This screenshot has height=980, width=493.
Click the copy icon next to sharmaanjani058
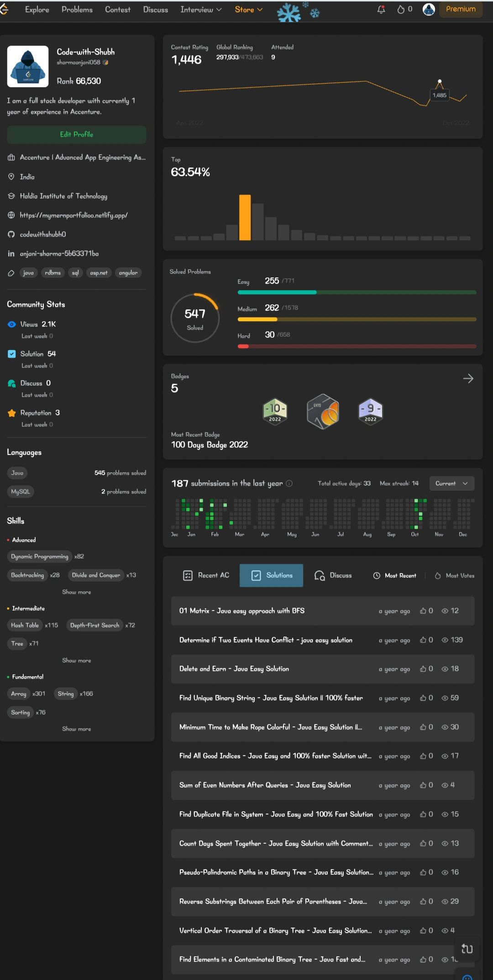[x=105, y=63]
